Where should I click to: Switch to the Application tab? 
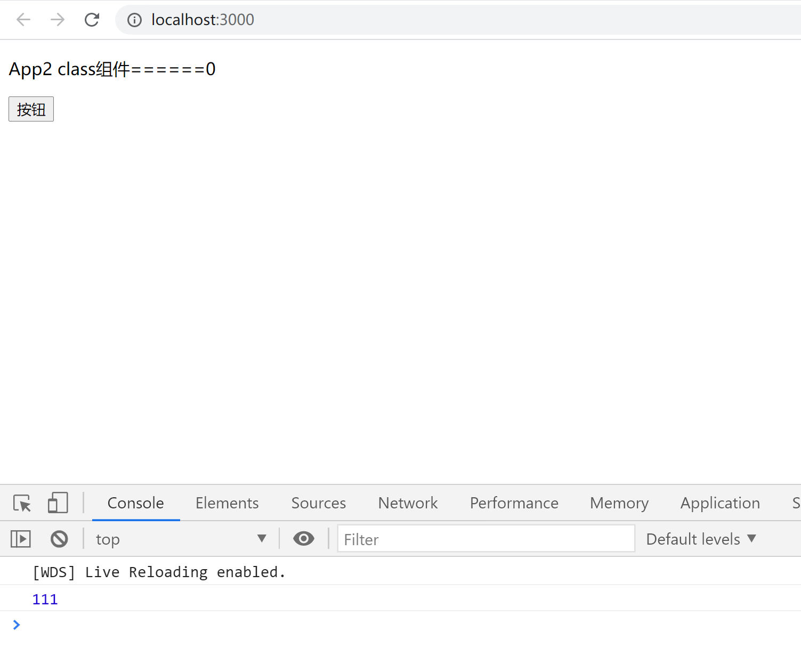tap(720, 503)
